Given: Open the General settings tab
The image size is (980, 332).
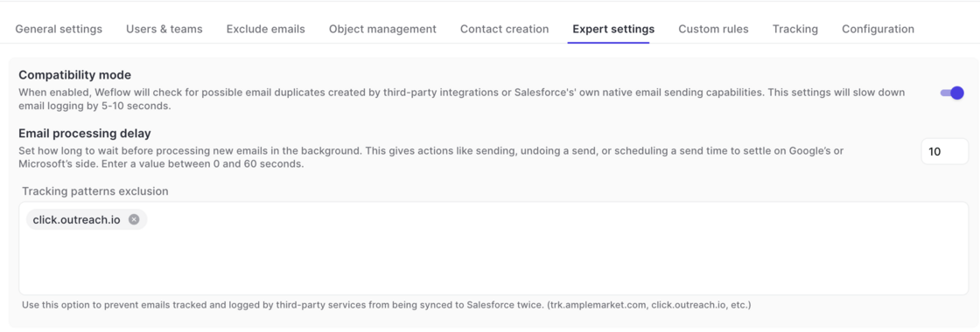Looking at the screenshot, I should pyautogui.click(x=59, y=29).
